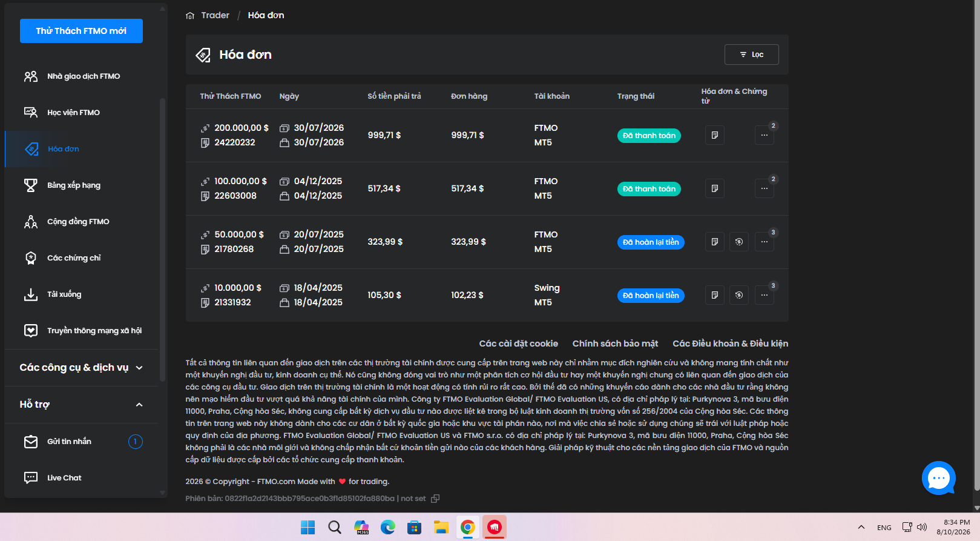Click order number 22603008

tap(235, 196)
